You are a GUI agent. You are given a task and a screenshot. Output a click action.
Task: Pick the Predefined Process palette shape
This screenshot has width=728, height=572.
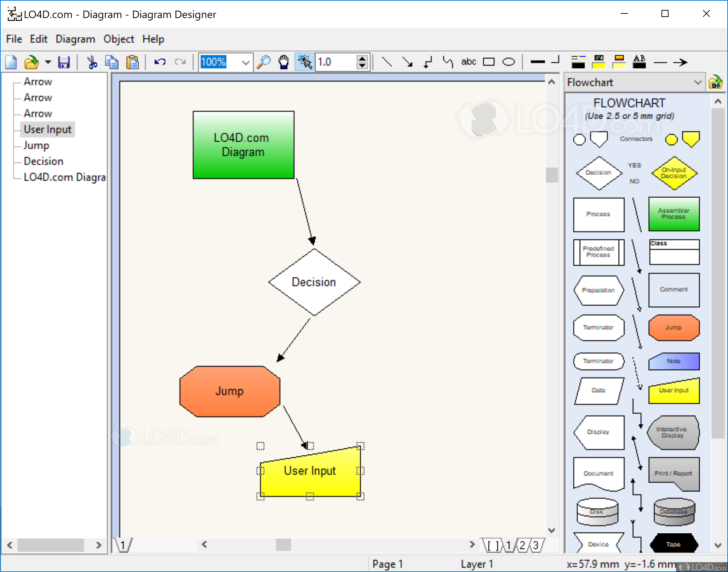tap(598, 253)
